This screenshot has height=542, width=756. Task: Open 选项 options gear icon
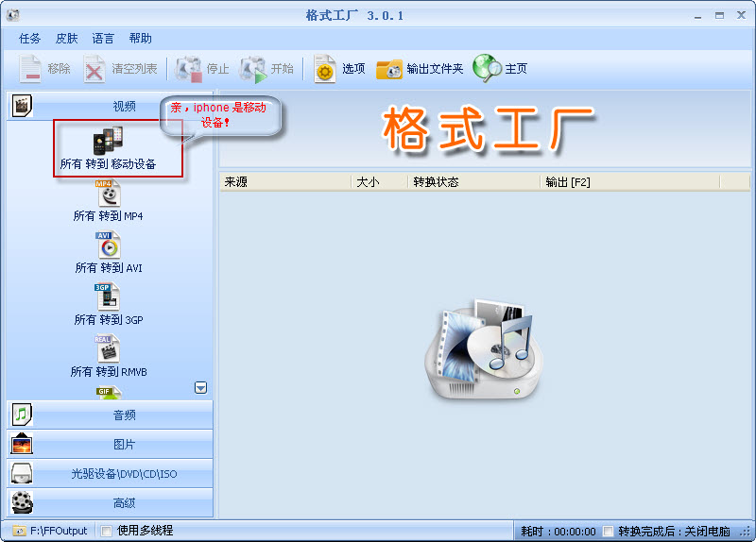coord(324,69)
